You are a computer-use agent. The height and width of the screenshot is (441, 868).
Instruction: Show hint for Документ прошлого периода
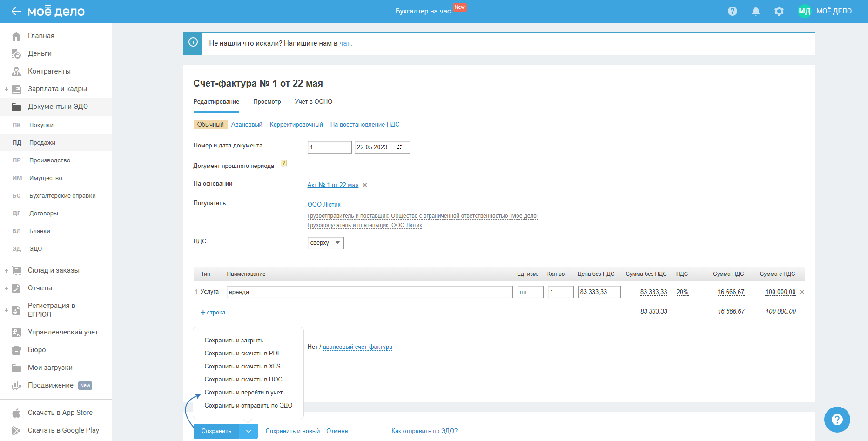283,163
